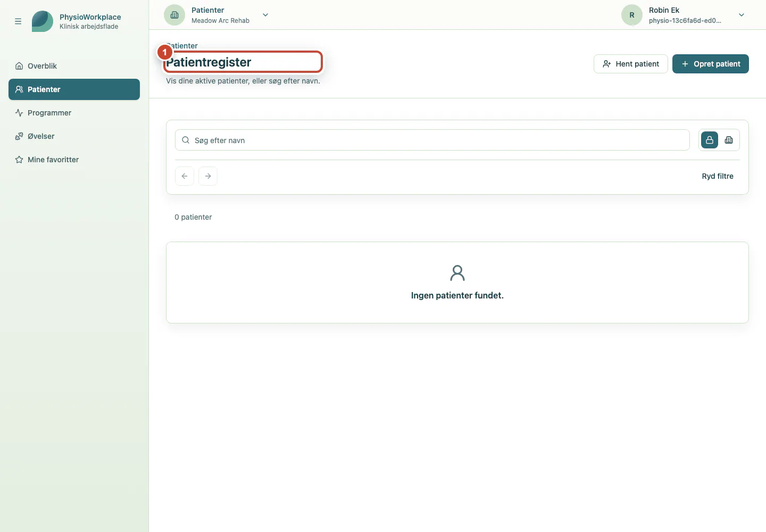
Task: Click the person icon in empty state
Action: [x=457, y=273]
